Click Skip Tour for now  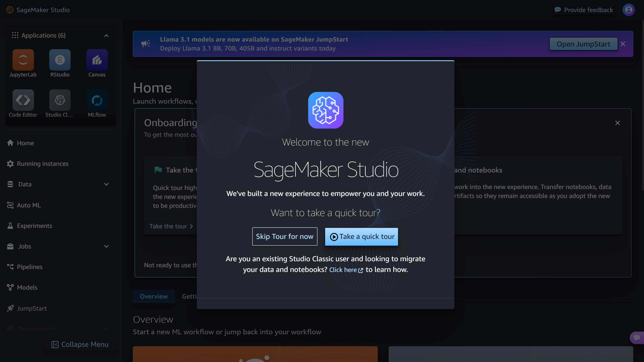284,236
